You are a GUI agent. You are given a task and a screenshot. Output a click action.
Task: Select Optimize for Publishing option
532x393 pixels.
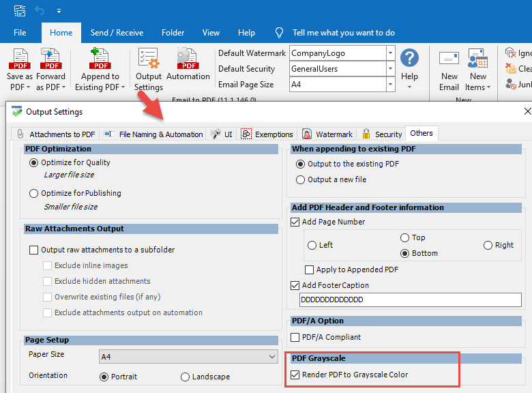(x=34, y=193)
